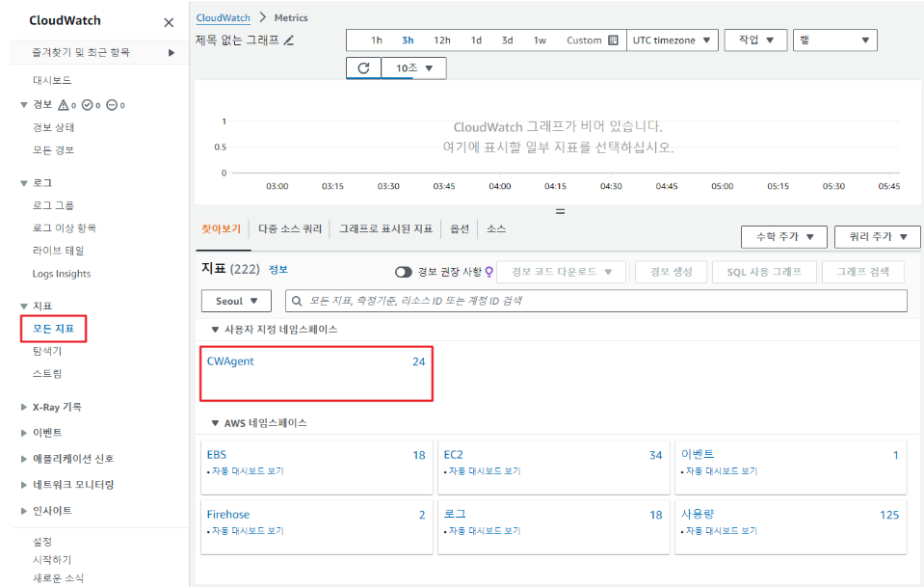
Task: Click the 그래프 검색 button
Action: (862, 272)
